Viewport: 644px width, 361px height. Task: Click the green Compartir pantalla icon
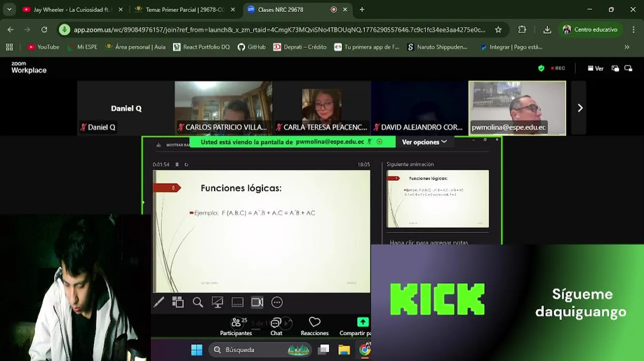(x=363, y=322)
